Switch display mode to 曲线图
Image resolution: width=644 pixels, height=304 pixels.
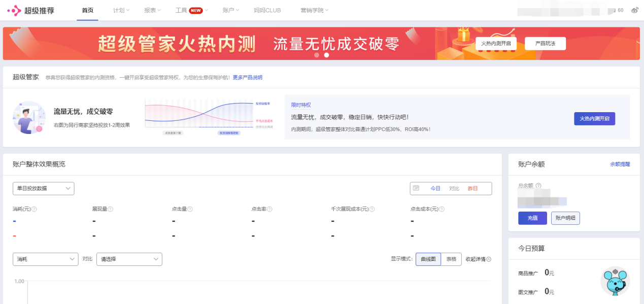[x=428, y=259]
